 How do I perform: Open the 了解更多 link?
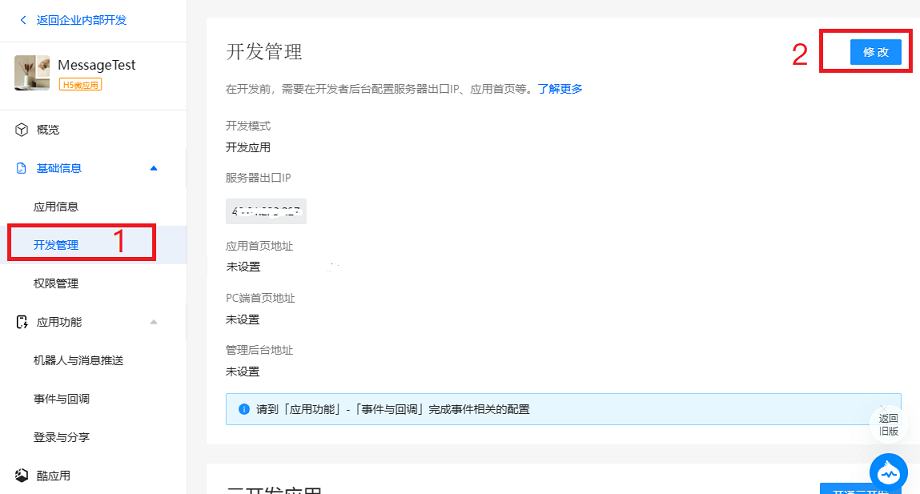tap(560, 89)
